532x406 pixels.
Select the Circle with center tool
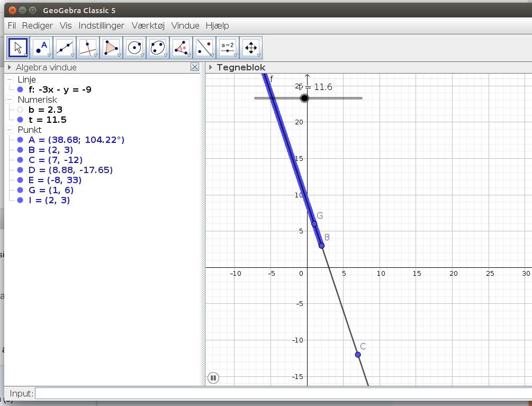point(134,48)
